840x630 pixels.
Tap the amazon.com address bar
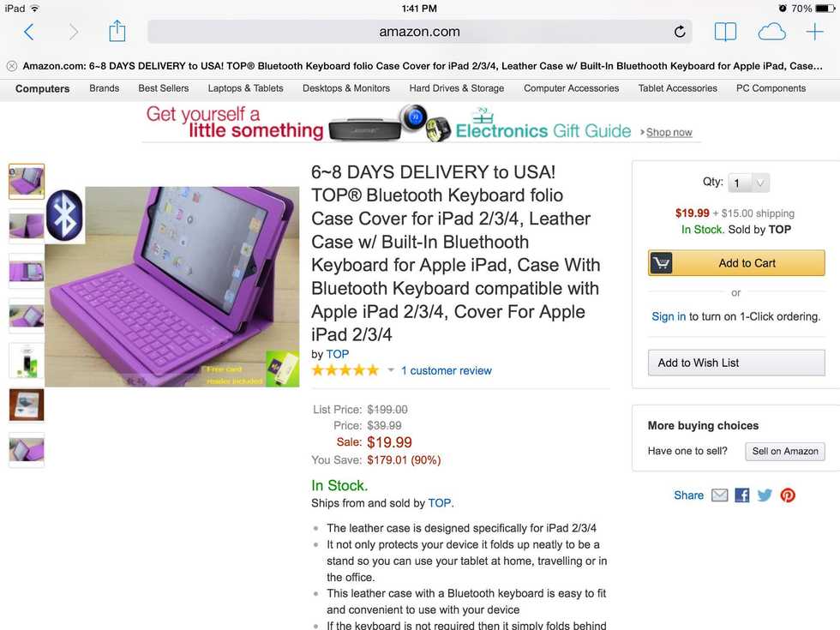pyautogui.click(x=419, y=32)
